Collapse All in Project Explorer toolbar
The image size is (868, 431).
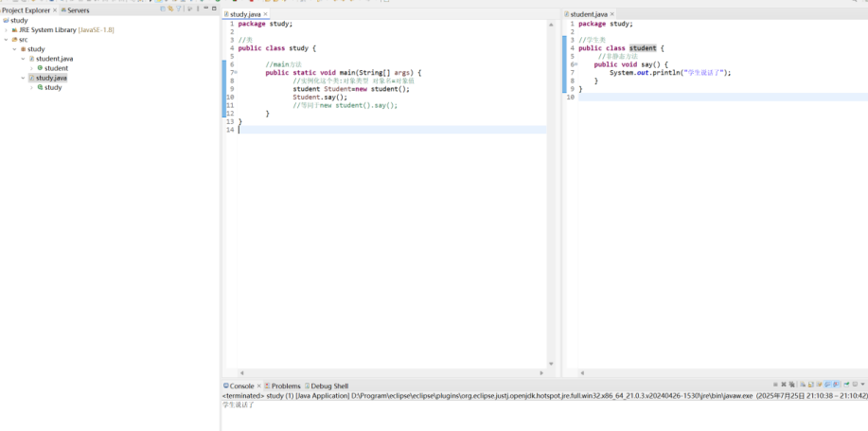tap(163, 9)
